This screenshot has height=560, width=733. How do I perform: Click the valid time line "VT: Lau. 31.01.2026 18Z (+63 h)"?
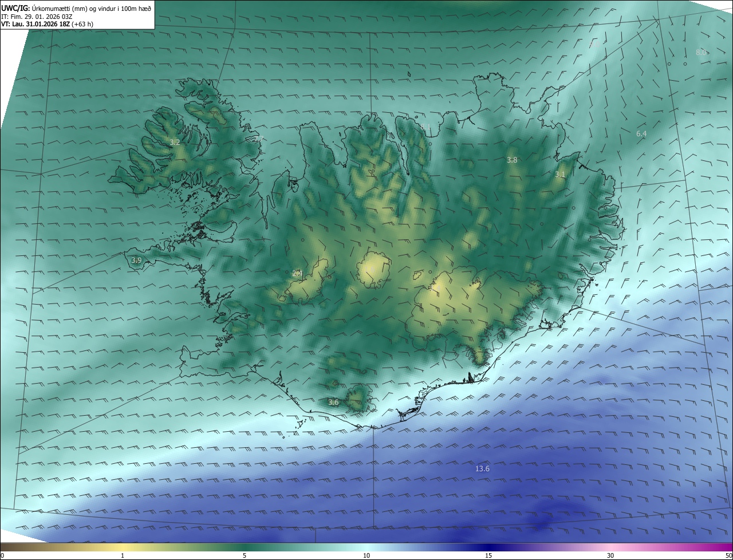(47, 25)
